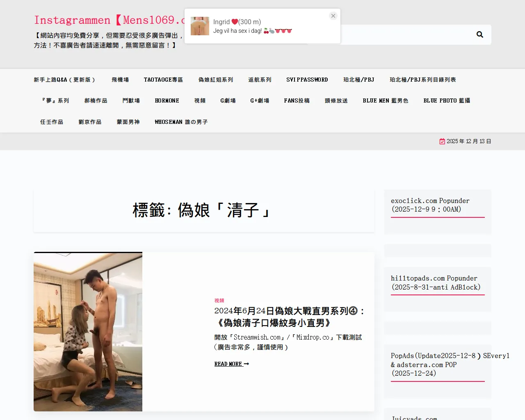
Task: Click the exoclick.com Popunder sidebar heading
Action: (x=430, y=205)
